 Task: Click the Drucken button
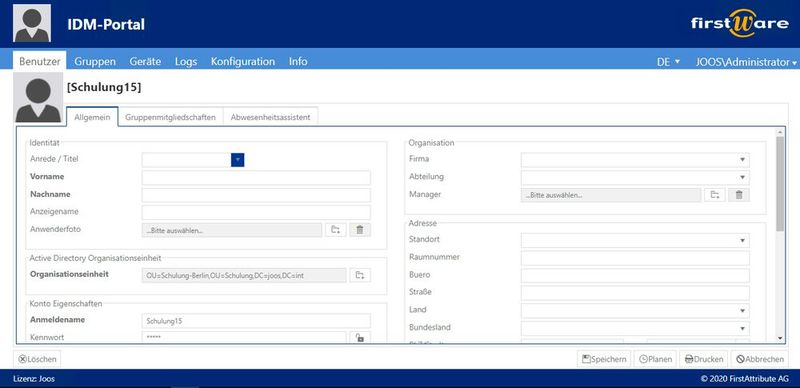[704, 359]
